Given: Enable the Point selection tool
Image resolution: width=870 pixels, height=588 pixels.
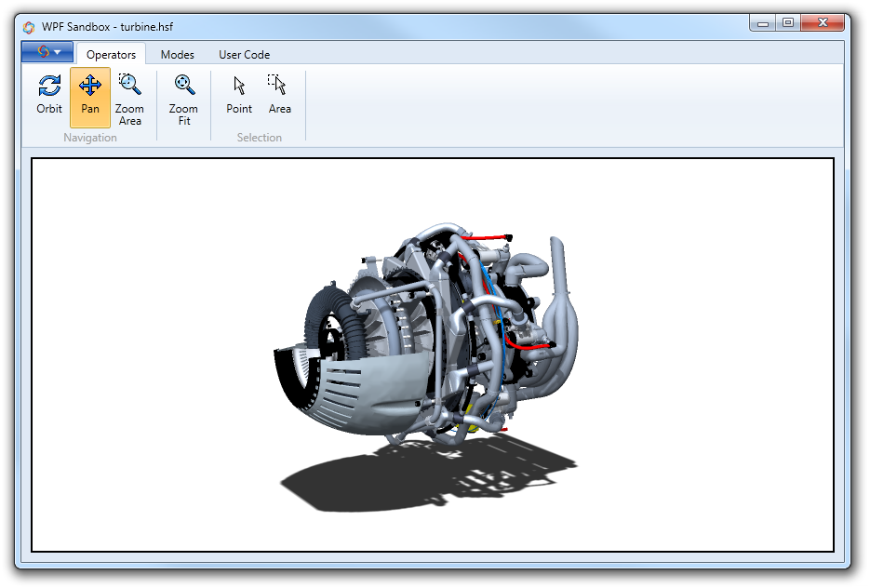Looking at the screenshot, I should click(239, 96).
